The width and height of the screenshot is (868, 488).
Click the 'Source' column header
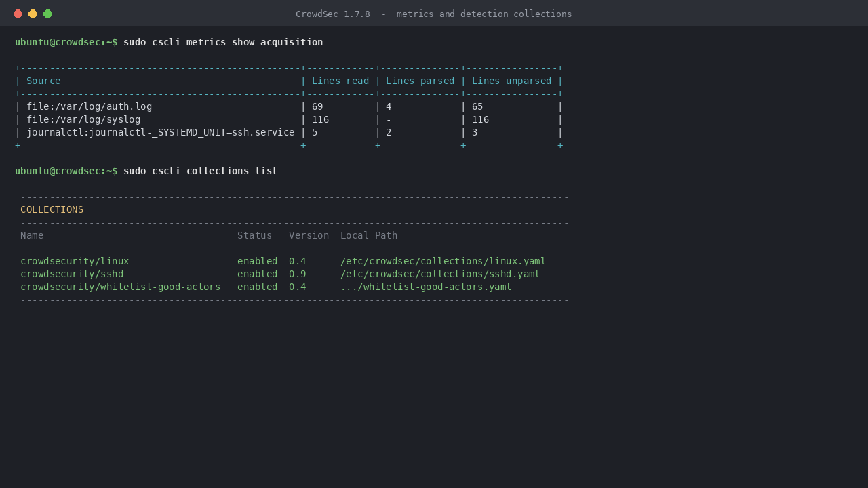click(x=43, y=81)
